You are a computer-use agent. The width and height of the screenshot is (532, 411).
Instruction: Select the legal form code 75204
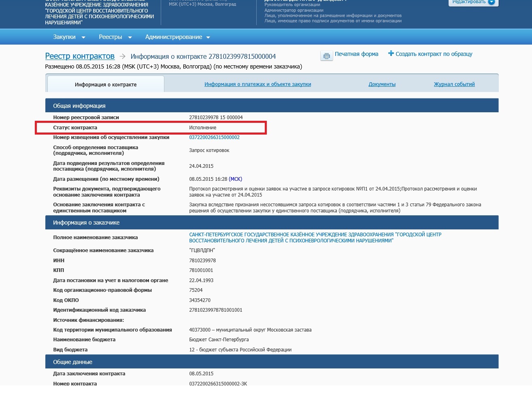tap(196, 290)
